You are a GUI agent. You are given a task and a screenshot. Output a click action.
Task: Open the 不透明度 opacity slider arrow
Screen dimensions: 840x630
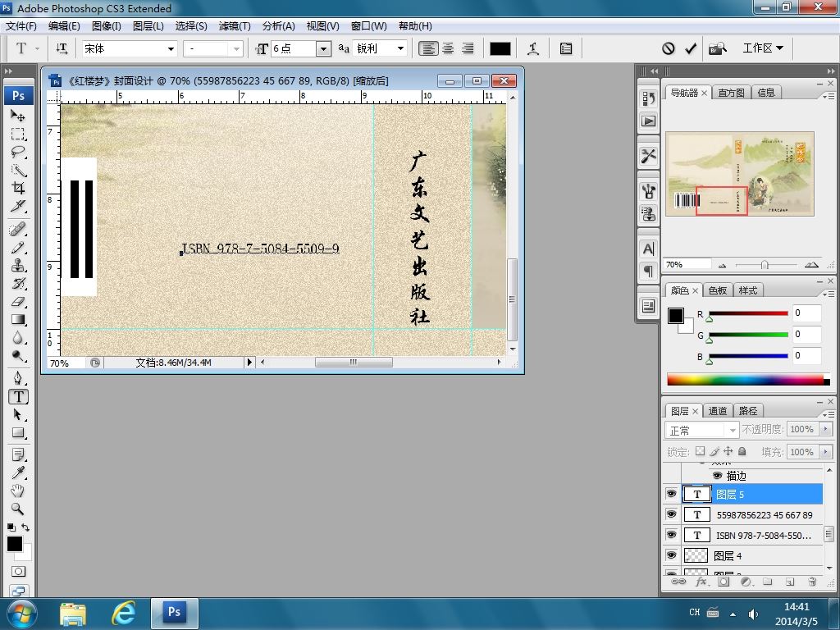pyautogui.click(x=825, y=429)
